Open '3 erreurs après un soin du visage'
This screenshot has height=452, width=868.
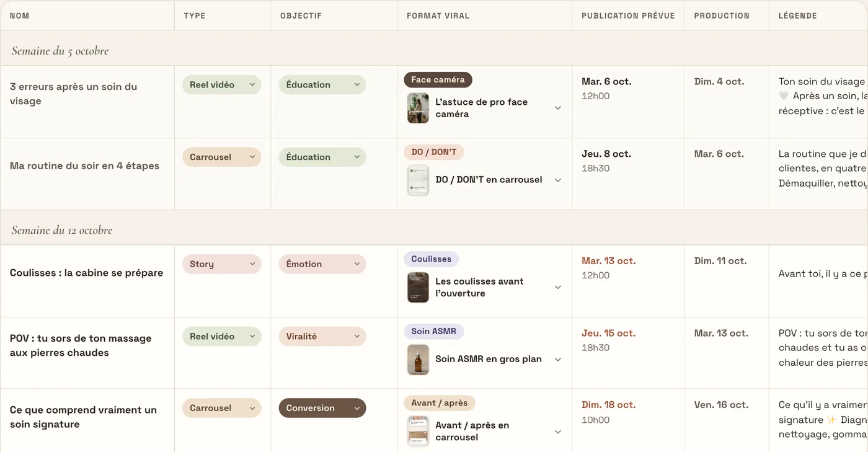pos(73,94)
